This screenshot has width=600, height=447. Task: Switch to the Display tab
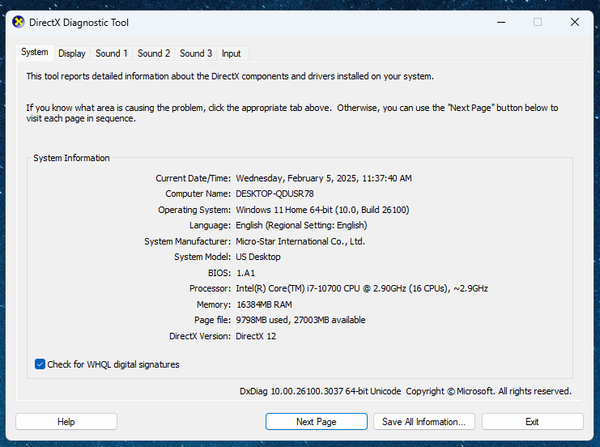[71, 53]
